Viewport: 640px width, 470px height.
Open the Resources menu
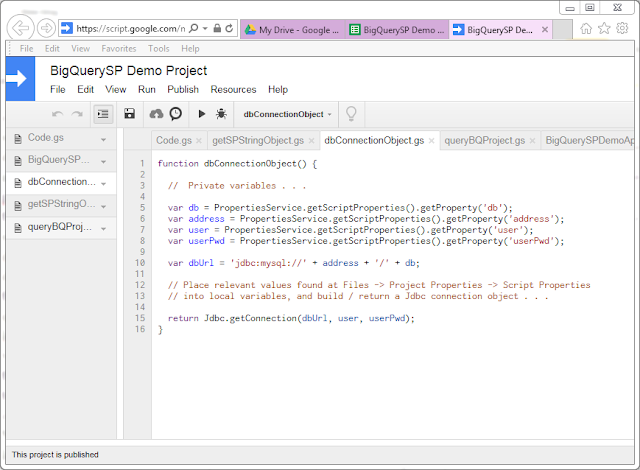pyautogui.click(x=233, y=89)
